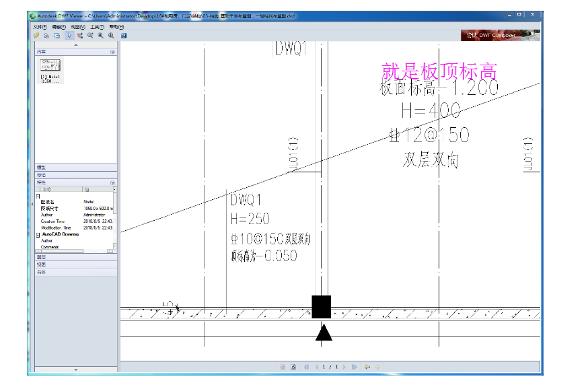Activate the Select arrow tool
The image size is (588, 387).
pos(69,36)
